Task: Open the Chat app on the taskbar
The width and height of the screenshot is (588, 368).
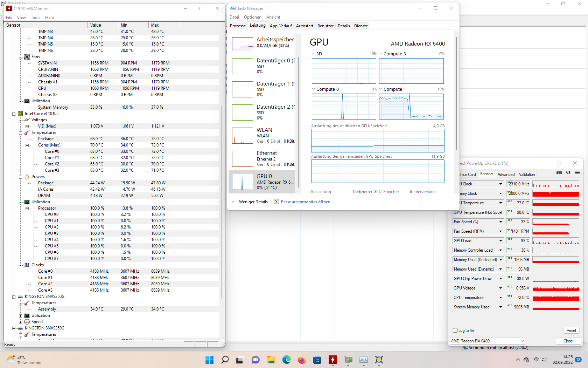Action: [256, 360]
